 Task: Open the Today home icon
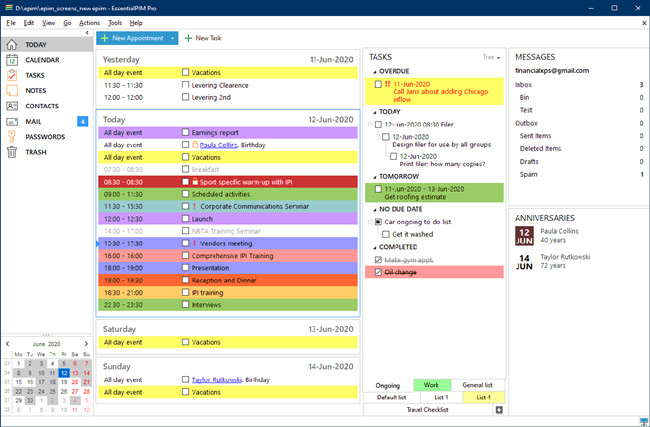click(12, 44)
